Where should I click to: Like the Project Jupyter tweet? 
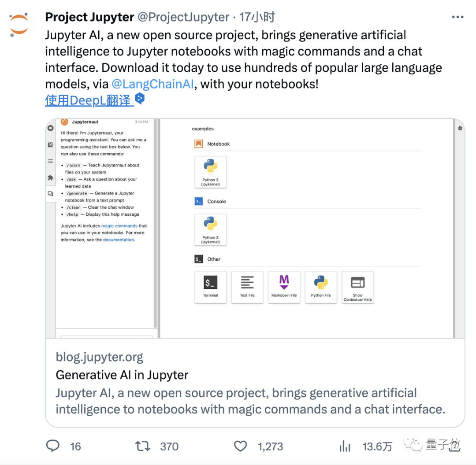point(240,446)
